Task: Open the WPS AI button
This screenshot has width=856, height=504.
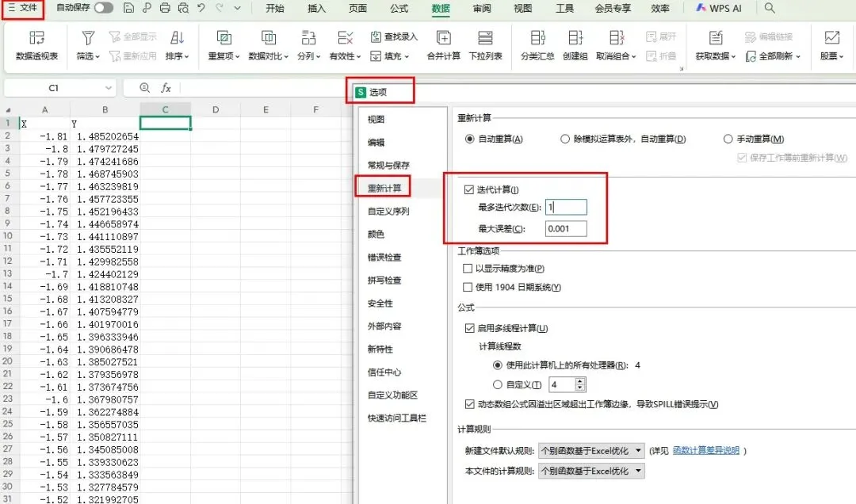Action: (718, 8)
